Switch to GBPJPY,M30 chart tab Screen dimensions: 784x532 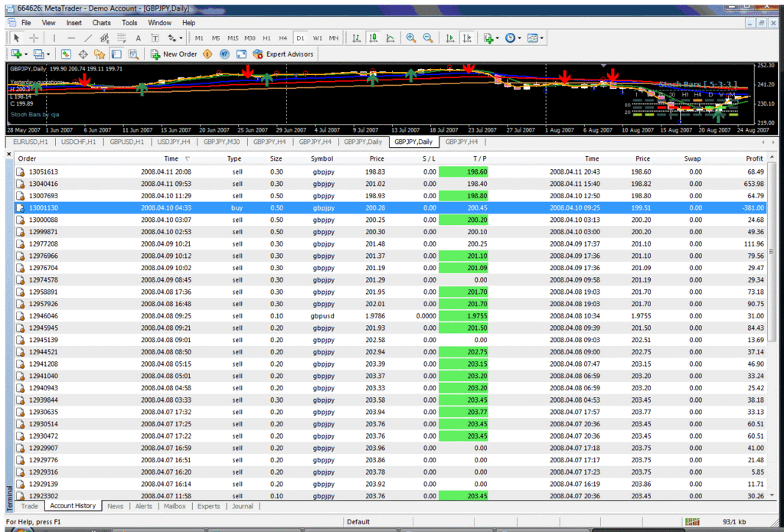pyautogui.click(x=221, y=142)
